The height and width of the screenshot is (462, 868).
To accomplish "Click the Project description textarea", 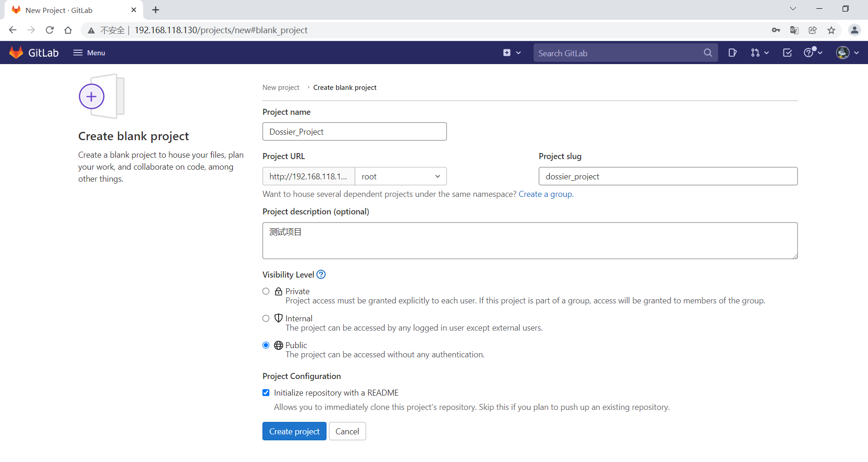I will pos(530,241).
